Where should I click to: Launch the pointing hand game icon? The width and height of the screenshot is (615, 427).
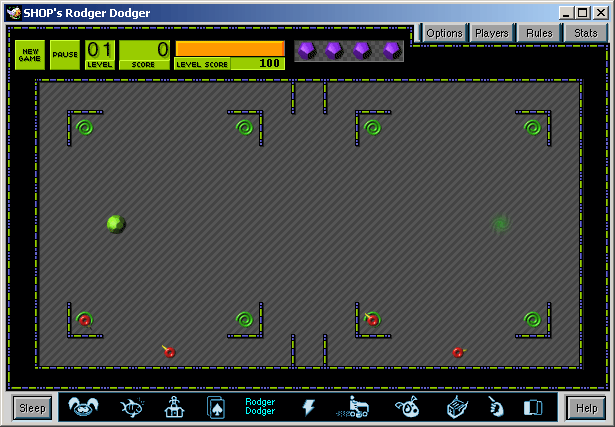tap(495, 407)
